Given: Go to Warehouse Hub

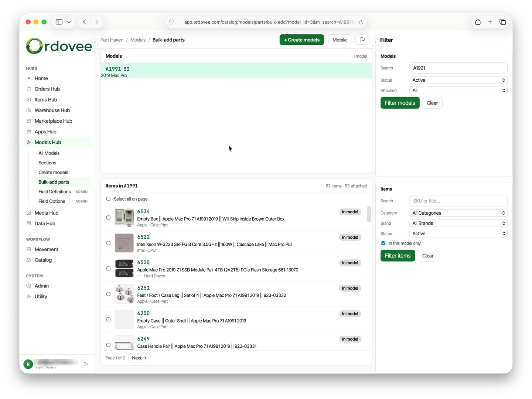Looking at the screenshot, I should point(52,110).
